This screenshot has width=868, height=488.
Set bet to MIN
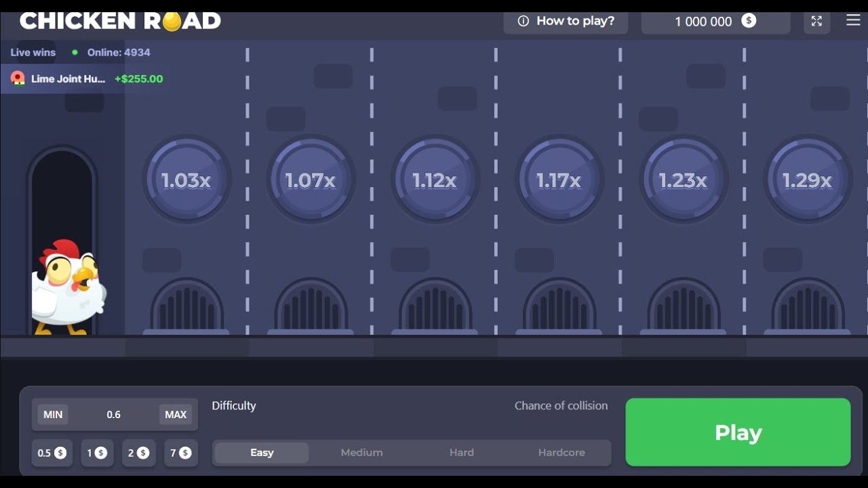tap(53, 415)
